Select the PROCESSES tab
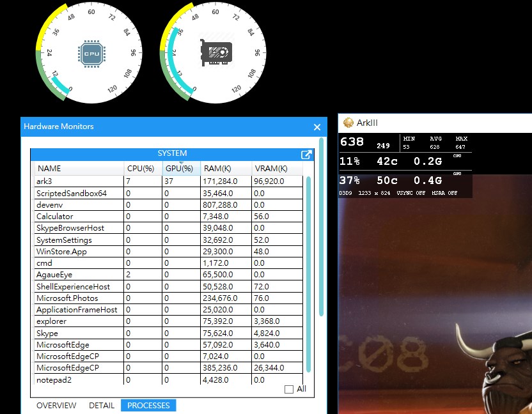The image size is (532, 414). [x=148, y=406]
